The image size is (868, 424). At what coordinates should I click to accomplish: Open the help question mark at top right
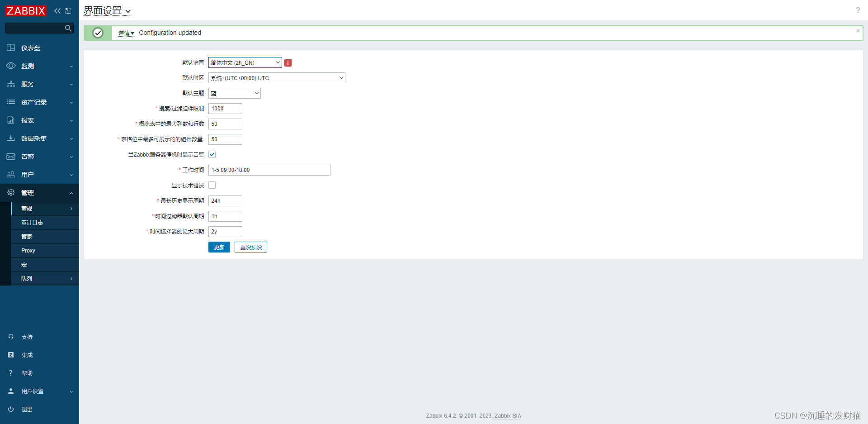[858, 10]
